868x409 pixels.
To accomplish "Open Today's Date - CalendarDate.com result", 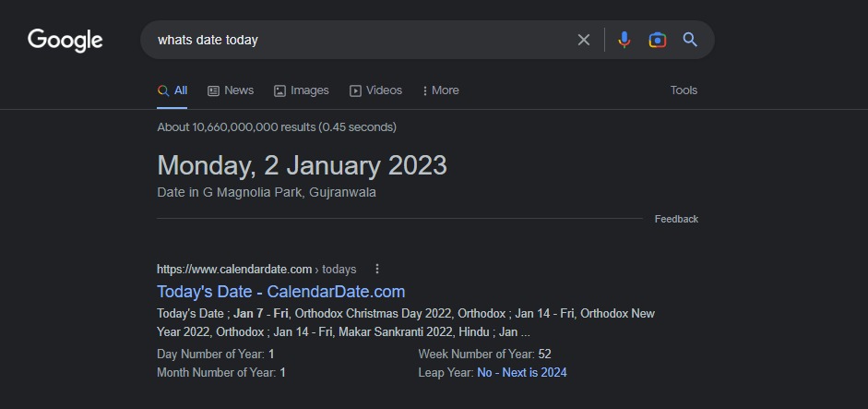I will (280, 292).
